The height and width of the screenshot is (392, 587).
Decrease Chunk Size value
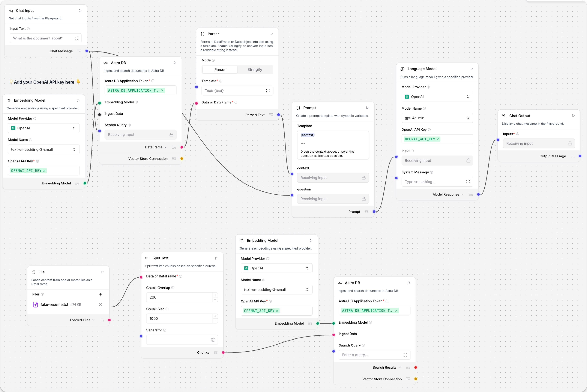[215, 321]
